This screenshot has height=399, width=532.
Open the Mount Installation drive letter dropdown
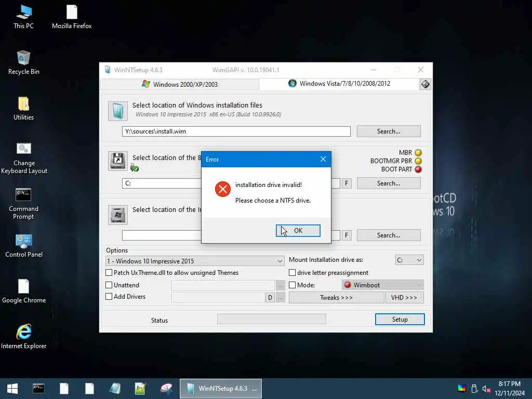409,260
